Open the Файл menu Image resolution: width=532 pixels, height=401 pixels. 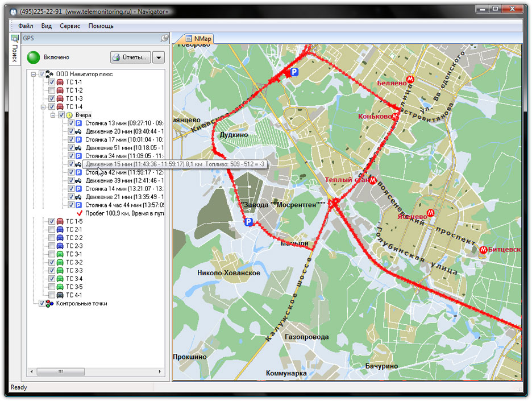[x=26, y=26]
